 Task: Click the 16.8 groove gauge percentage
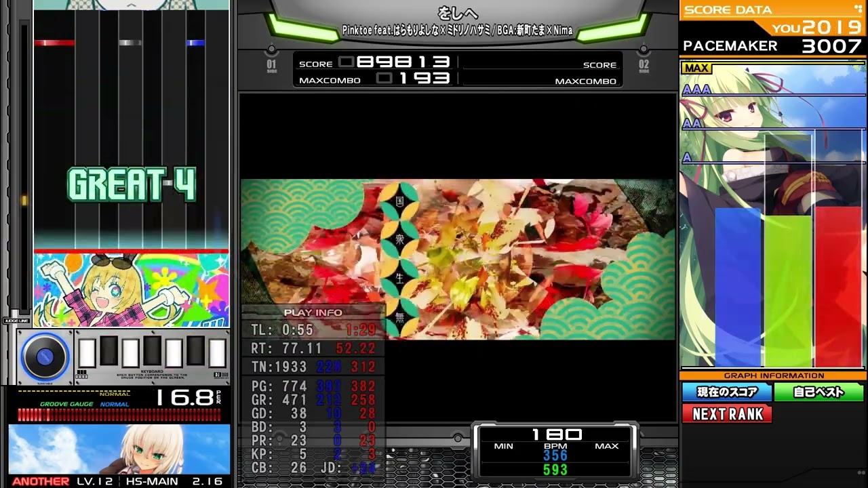[x=185, y=398]
